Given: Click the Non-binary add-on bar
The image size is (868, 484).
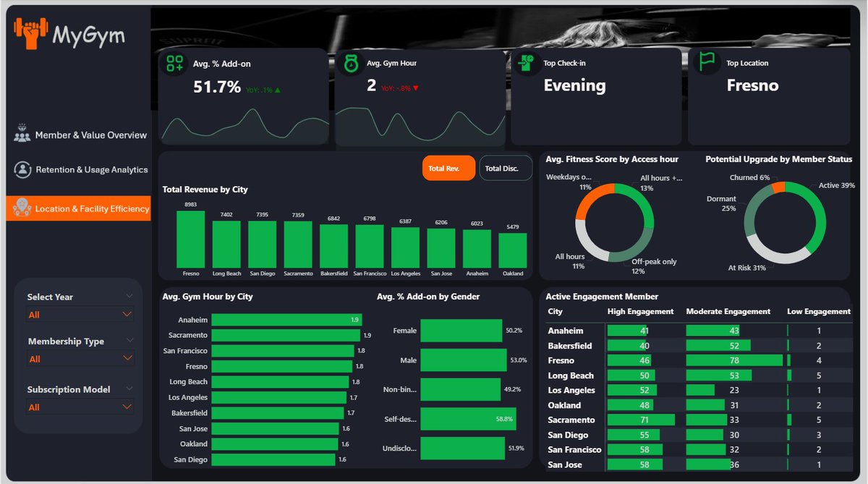Looking at the screenshot, I should pyautogui.click(x=460, y=389).
